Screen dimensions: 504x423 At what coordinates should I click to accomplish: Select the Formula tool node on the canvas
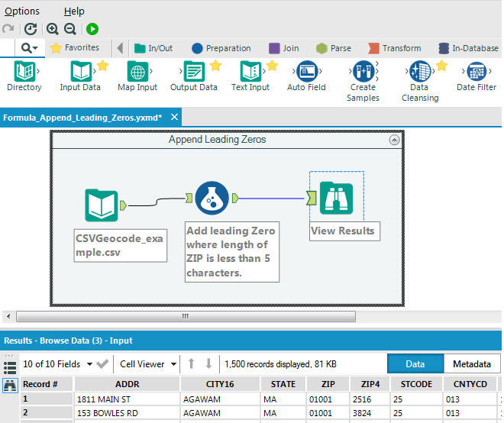point(212,199)
